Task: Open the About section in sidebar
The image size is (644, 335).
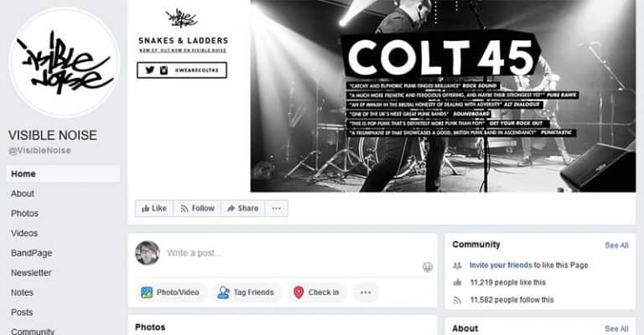Action: pyautogui.click(x=23, y=193)
